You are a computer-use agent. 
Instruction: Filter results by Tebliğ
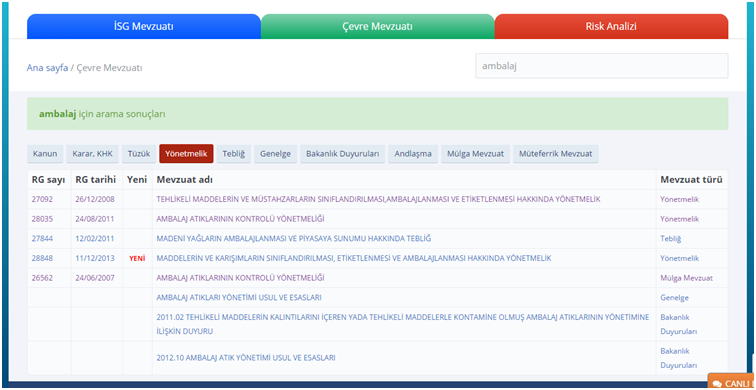pyautogui.click(x=234, y=154)
